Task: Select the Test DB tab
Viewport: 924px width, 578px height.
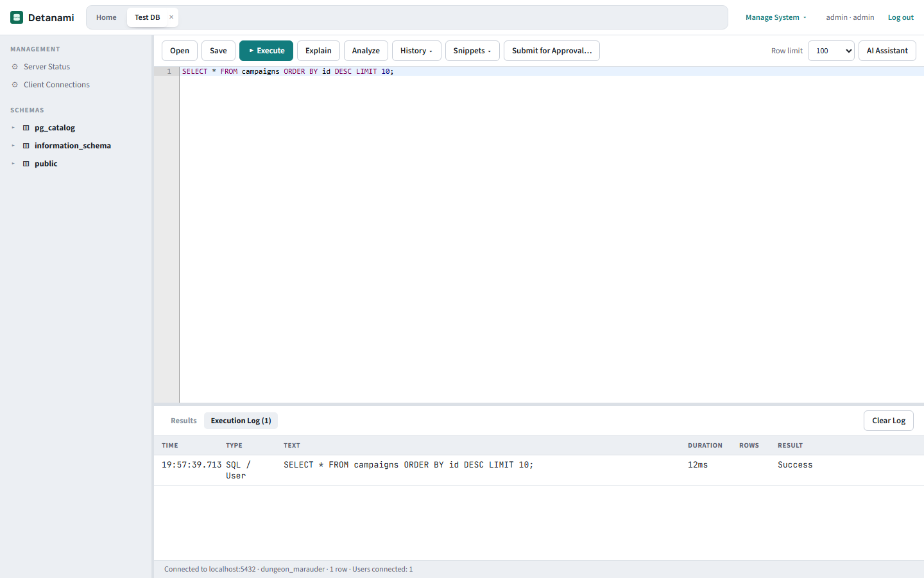Action: pos(148,17)
